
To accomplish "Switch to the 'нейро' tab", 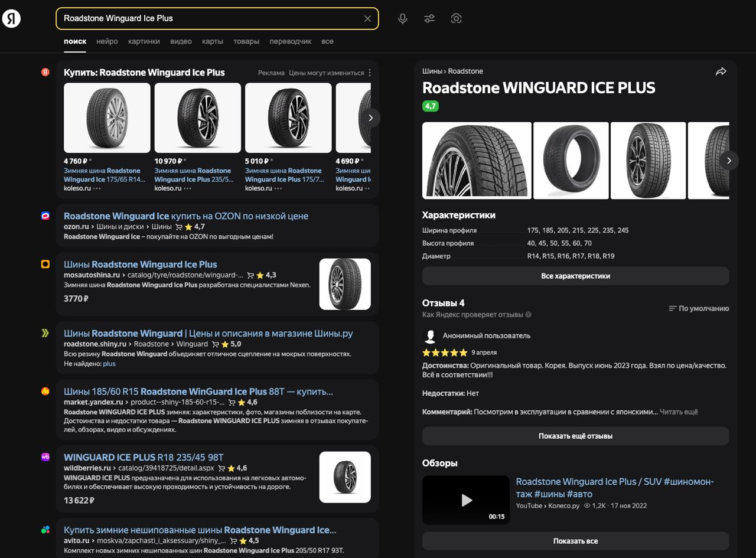I will coord(107,41).
